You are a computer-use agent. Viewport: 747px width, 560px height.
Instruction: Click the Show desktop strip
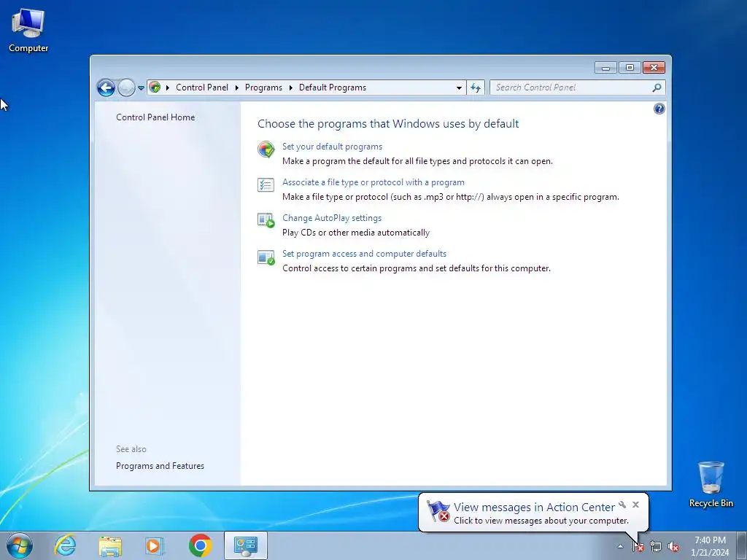742,545
